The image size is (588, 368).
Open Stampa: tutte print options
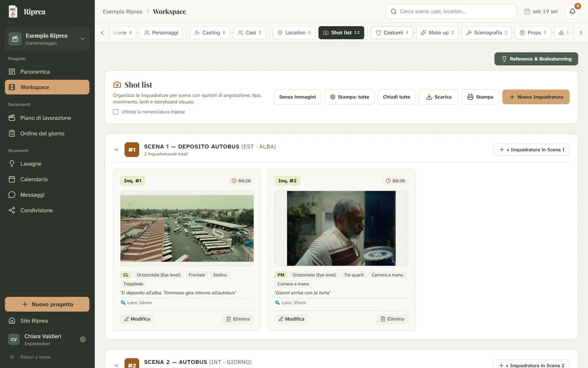click(349, 97)
